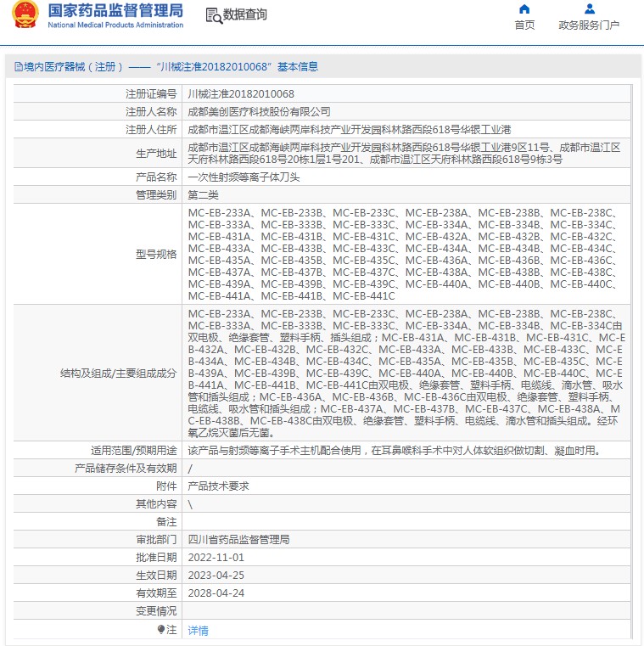
Task: Click 国家药品监督管理局 site title
Action: pos(115,11)
